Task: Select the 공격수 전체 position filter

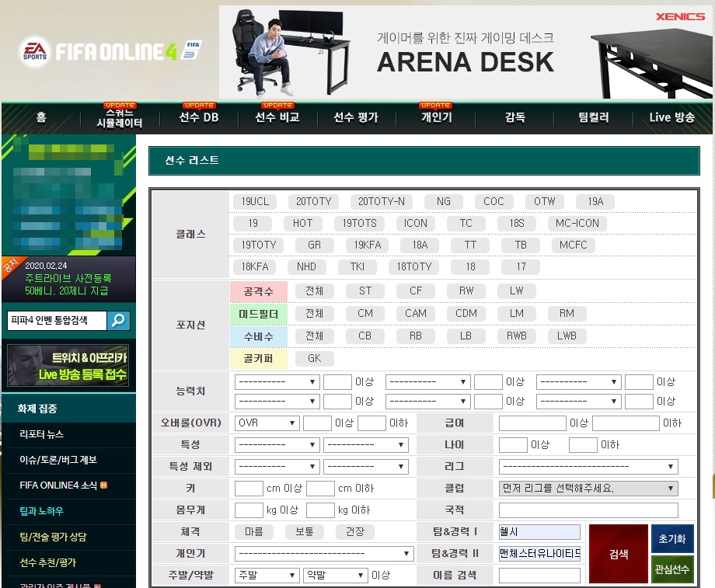Action: 314,291
